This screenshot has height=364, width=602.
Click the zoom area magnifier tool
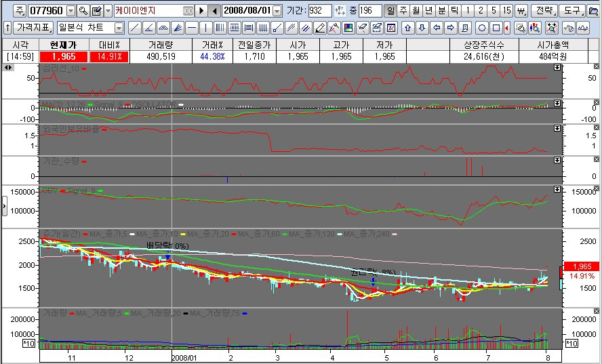coord(521,28)
